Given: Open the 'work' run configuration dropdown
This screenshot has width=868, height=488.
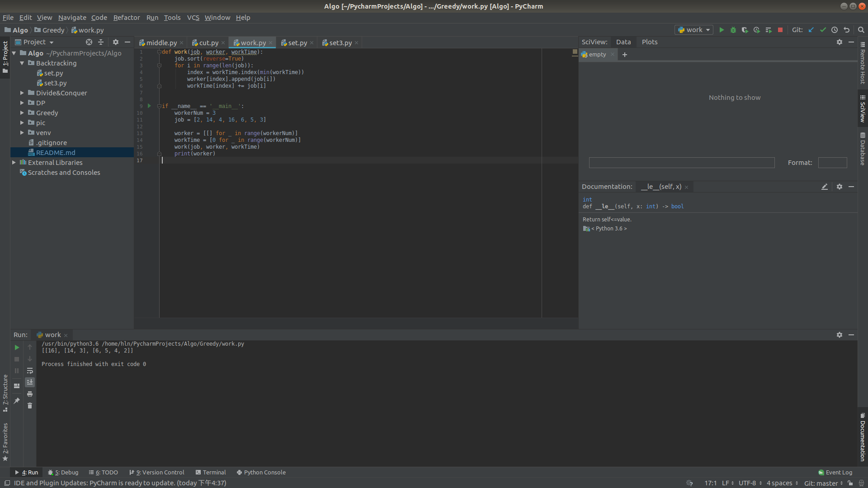Looking at the screenshot, I should pos(694,30).
